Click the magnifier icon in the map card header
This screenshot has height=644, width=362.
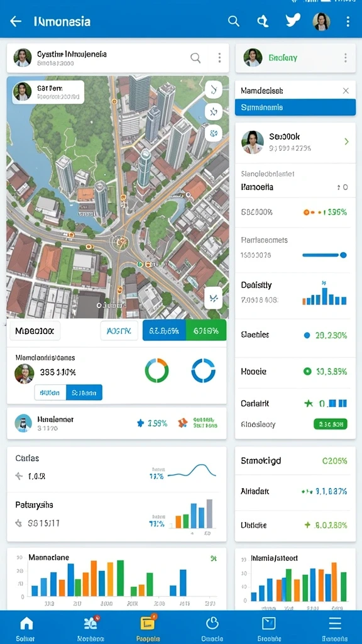(x=196, y=58)
